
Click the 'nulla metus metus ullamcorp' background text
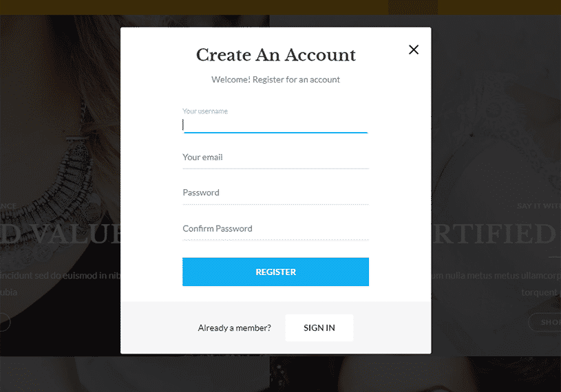496,276
